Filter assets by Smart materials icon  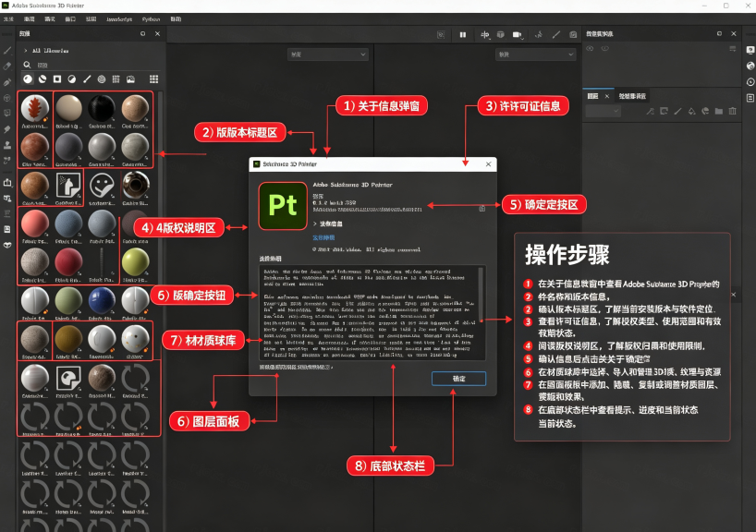[43, 79]
